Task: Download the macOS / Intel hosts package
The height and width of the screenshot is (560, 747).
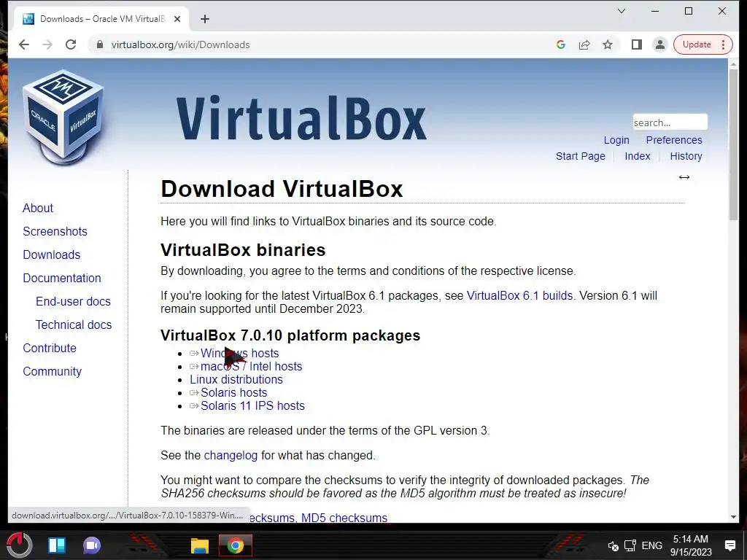Action: coord(251,366)
